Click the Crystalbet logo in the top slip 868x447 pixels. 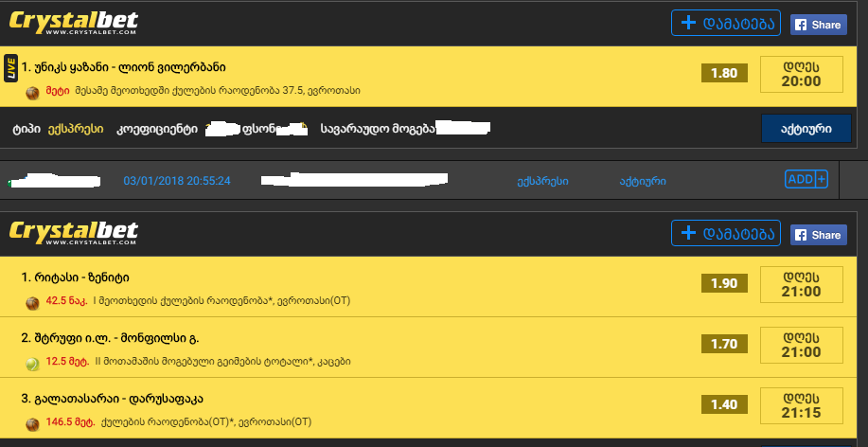[73, 24]
